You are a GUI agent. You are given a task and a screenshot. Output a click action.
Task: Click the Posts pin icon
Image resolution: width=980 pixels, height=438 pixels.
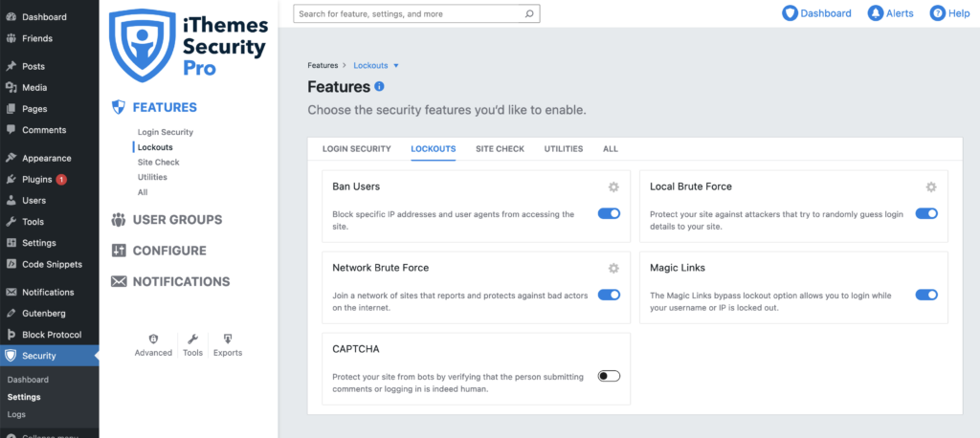pos(11,66)
